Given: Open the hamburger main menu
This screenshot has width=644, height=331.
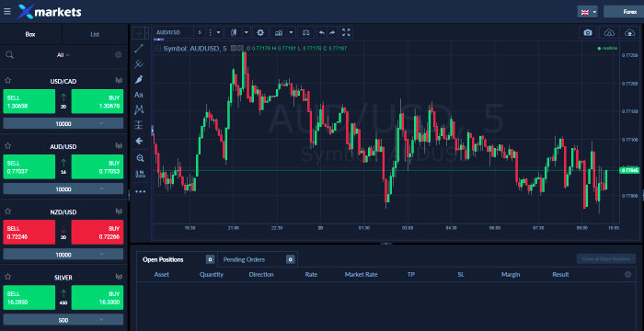Looking at the screenshot, I should tap(7, 12).
